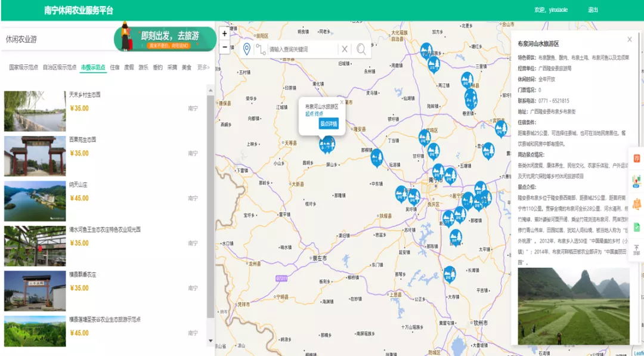Click the magnifier search icon on map
The height and width of the screenshot is (356, 644).
(361, 49)
